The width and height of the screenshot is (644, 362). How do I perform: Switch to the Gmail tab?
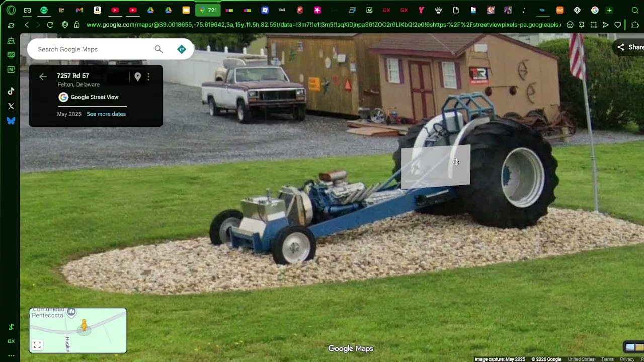coord(79,10)
